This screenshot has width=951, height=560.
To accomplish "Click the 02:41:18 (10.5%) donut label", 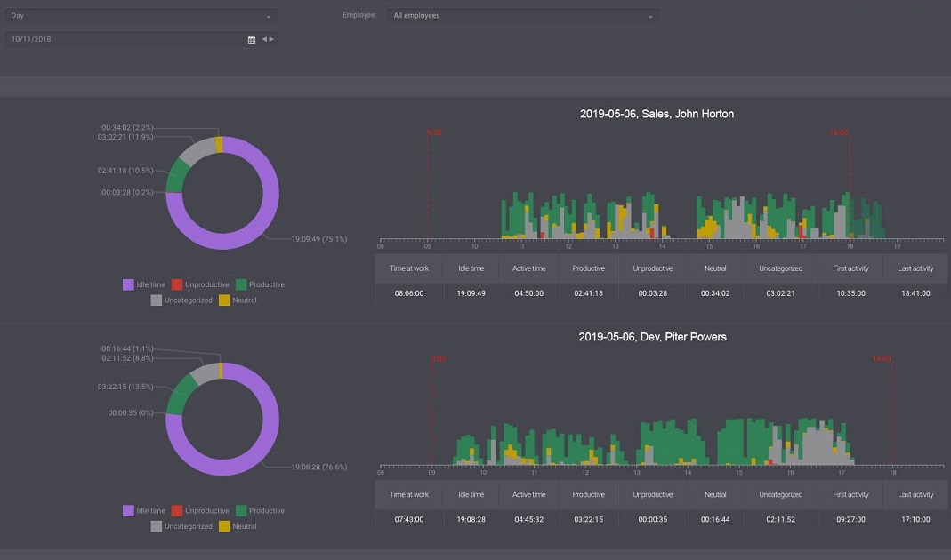I will coord(125,171).
